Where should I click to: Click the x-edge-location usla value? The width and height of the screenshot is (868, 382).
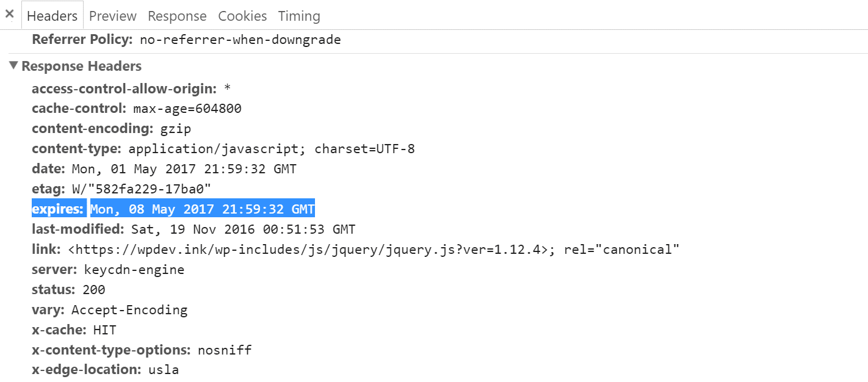point(163,370)
